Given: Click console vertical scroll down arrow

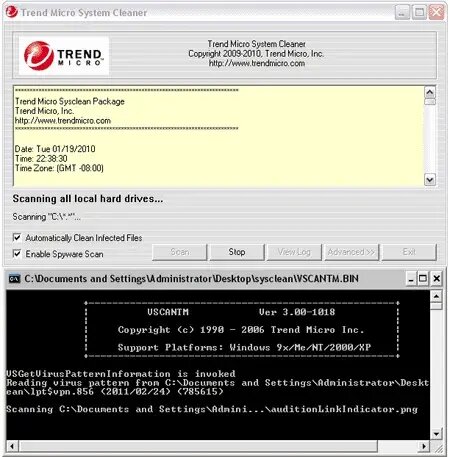Looking at the screenshot, I should pyautogui.click(x=436, y=434).
